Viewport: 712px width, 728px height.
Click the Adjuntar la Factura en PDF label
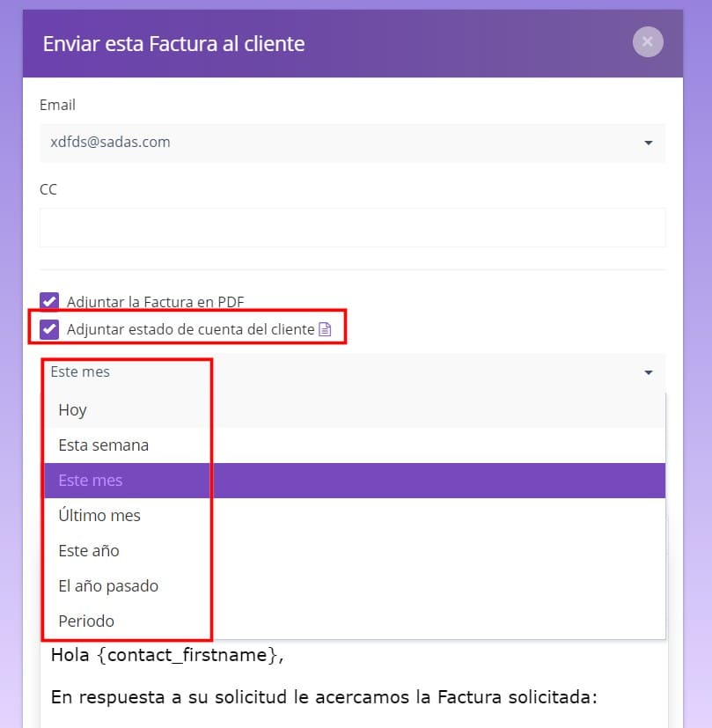pos(156,302)
